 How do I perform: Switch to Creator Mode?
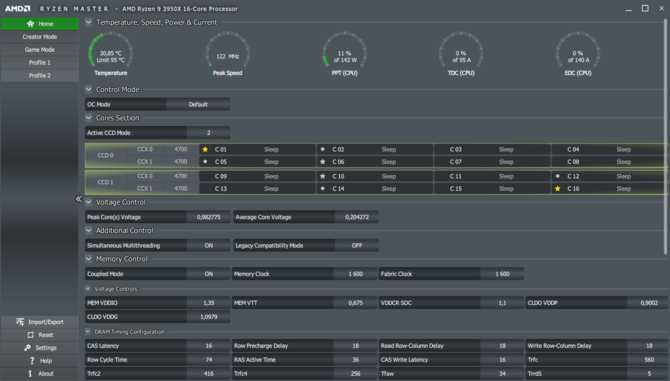(x=39, y=37)
